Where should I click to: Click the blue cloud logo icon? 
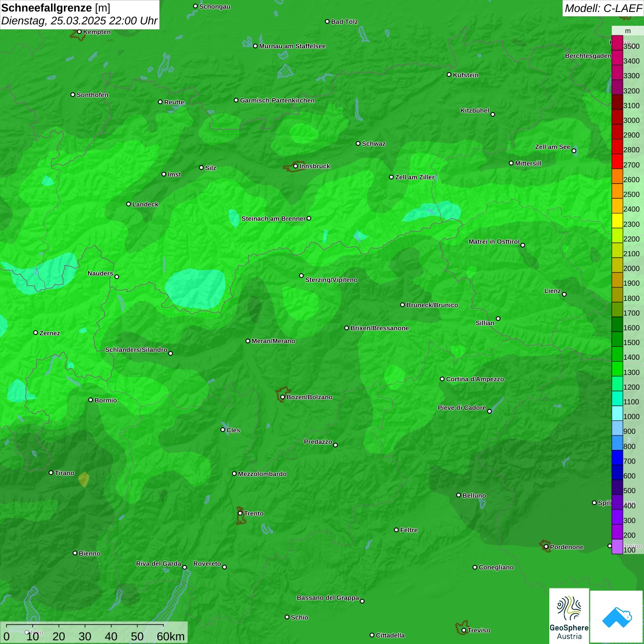point(617,617)
